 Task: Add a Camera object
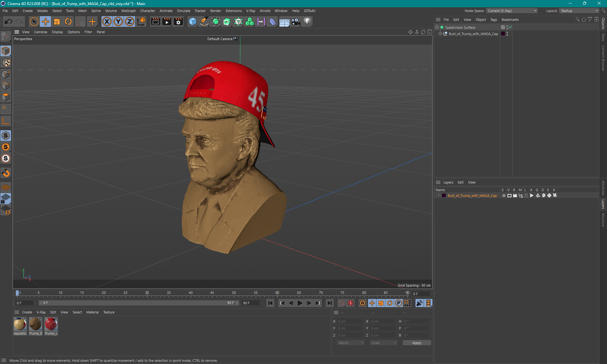pos(296,21)
